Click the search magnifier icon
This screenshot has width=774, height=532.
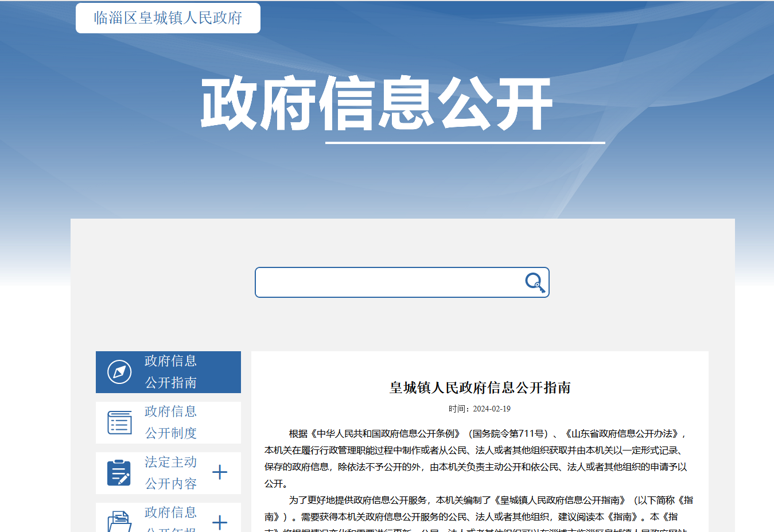[535, 282]
